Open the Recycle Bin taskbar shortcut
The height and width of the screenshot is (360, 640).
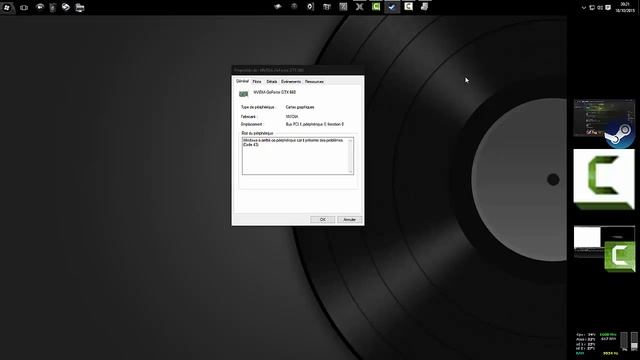click(53, 7)
